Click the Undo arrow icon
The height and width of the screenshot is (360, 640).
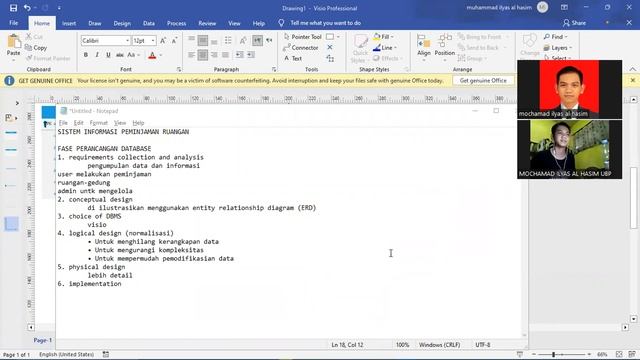27,8
